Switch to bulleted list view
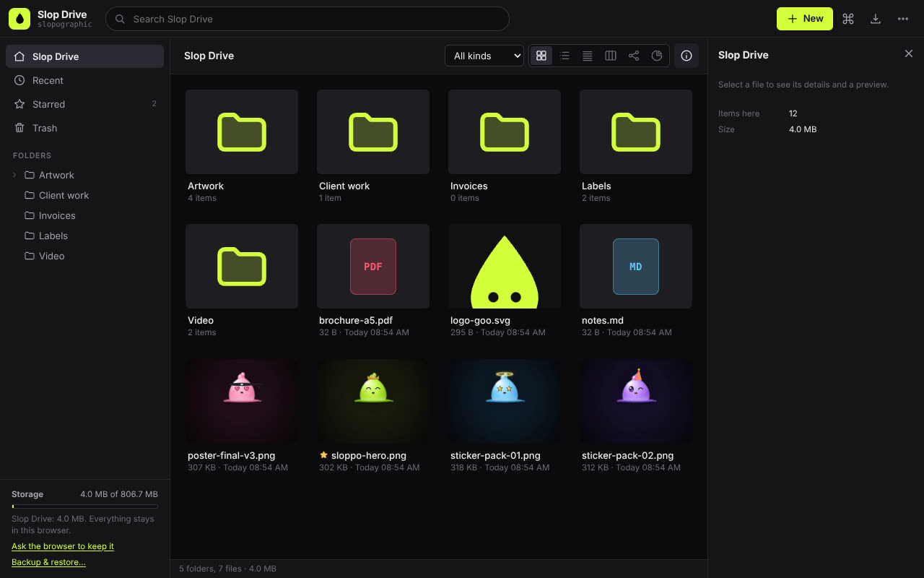This screenshot has height=578, width=924. click(x=565, y=56)
